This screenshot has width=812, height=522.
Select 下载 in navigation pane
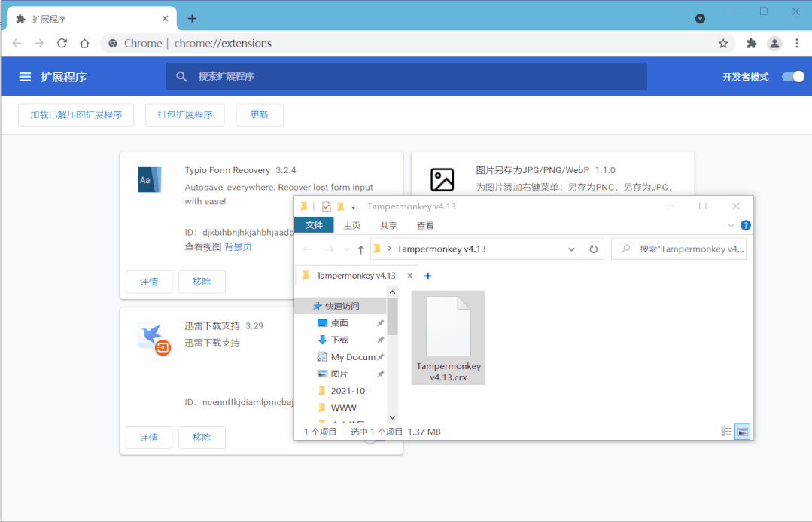(x=339, y=340)
